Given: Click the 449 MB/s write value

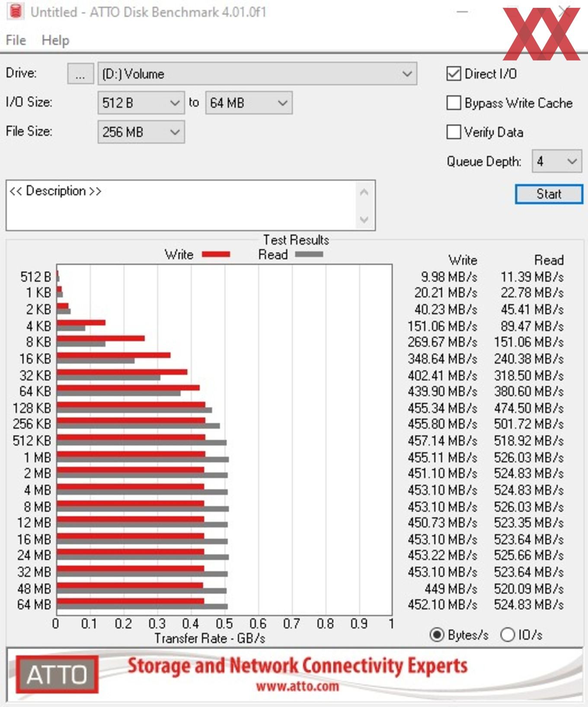Looking at the screenshot, I should tap(451, 589).
